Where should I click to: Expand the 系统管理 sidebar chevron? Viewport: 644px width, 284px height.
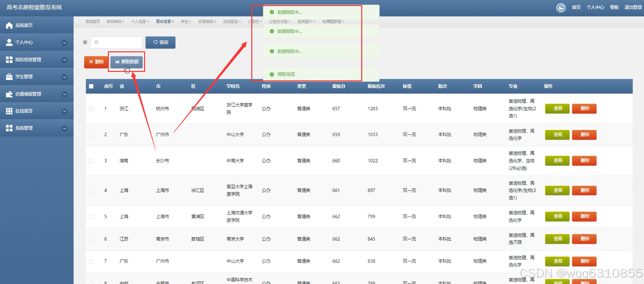click(64, 128)
